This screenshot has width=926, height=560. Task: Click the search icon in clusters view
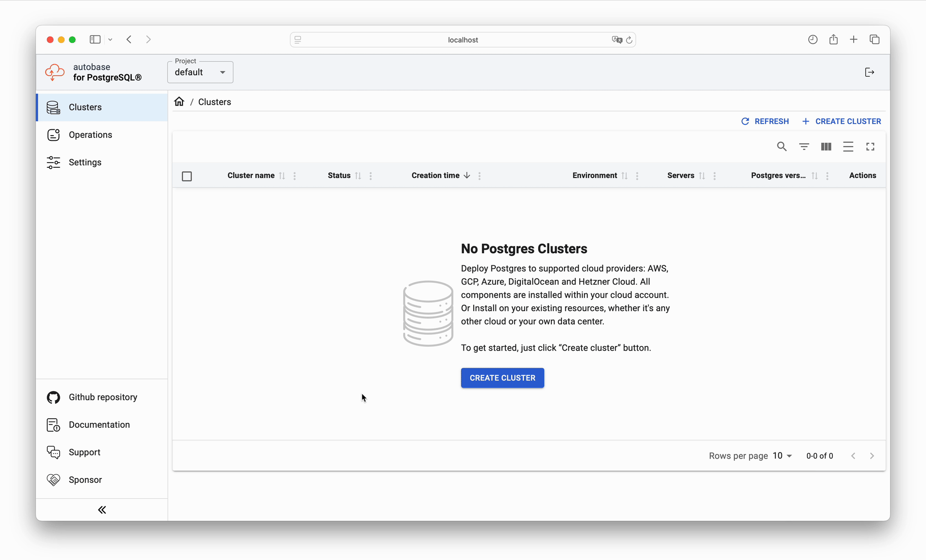click(x=781, y=146)
